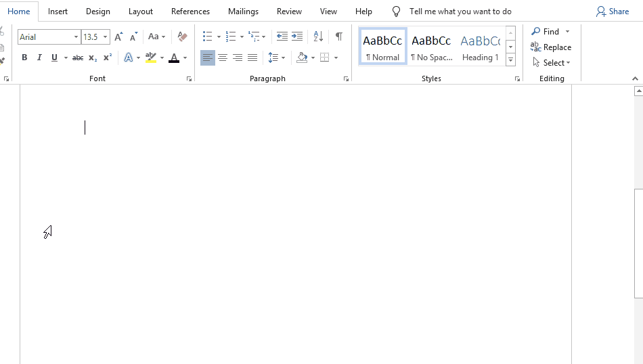The width and height of the screenshot is (643, 364).
Task: Open the Select menu
Action: click(x=552, y=63)
